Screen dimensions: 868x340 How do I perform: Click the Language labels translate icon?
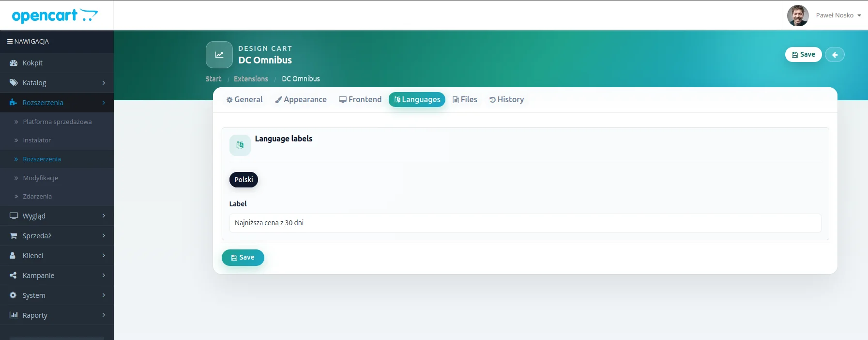coord(240,145)
